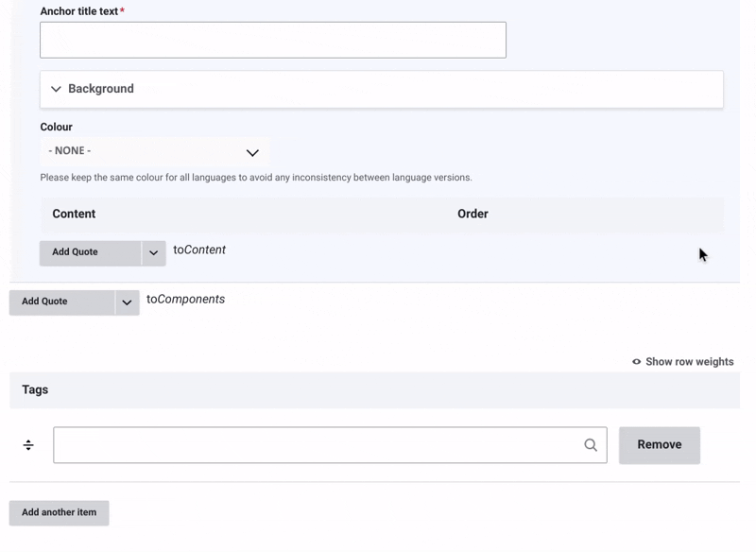
Task: Toggle the Show row weights link
Action: [x=689, y=362]
